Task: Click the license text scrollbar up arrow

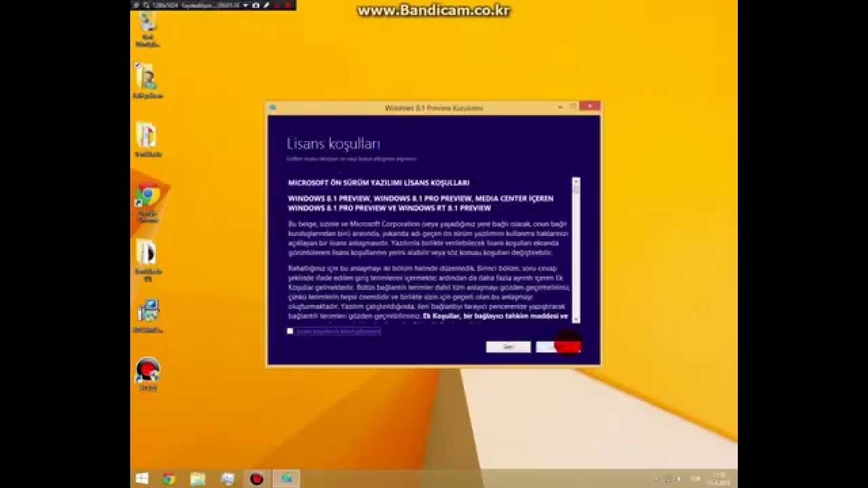Action: click(576, 182)
